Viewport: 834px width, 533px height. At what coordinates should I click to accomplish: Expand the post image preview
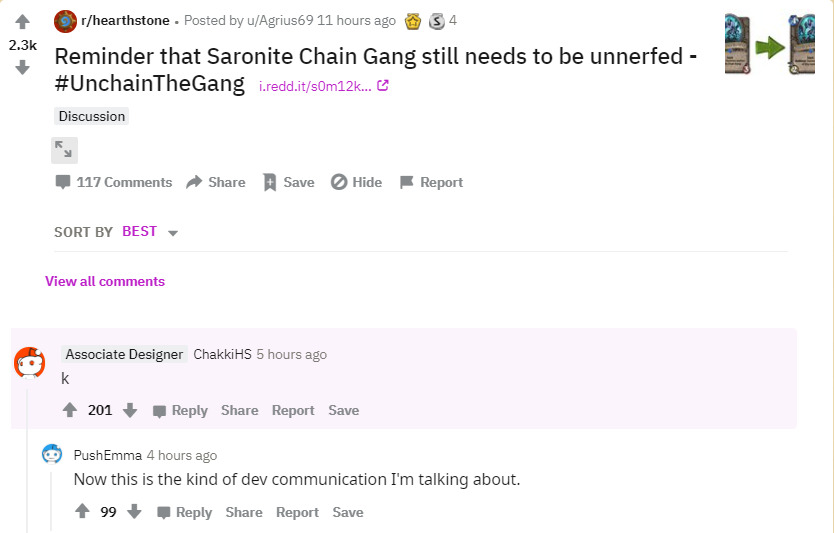pyautogui.click(x=64, y=150)
